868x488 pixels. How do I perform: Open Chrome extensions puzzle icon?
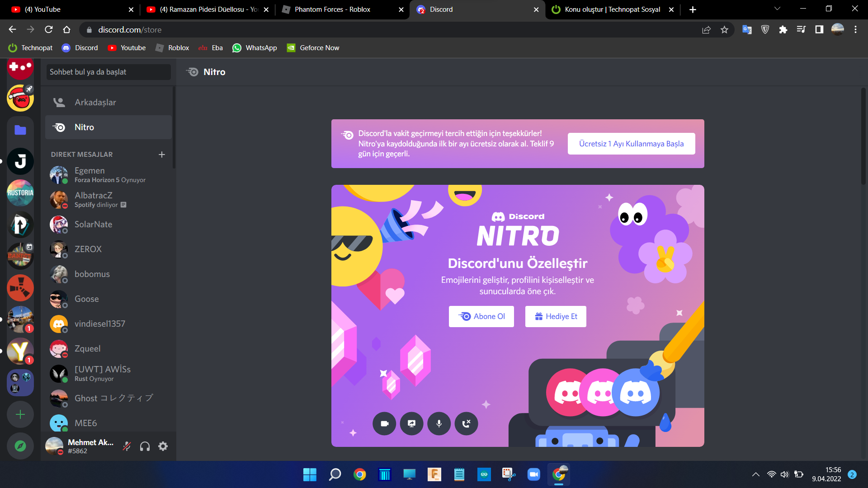pos(783,30)
